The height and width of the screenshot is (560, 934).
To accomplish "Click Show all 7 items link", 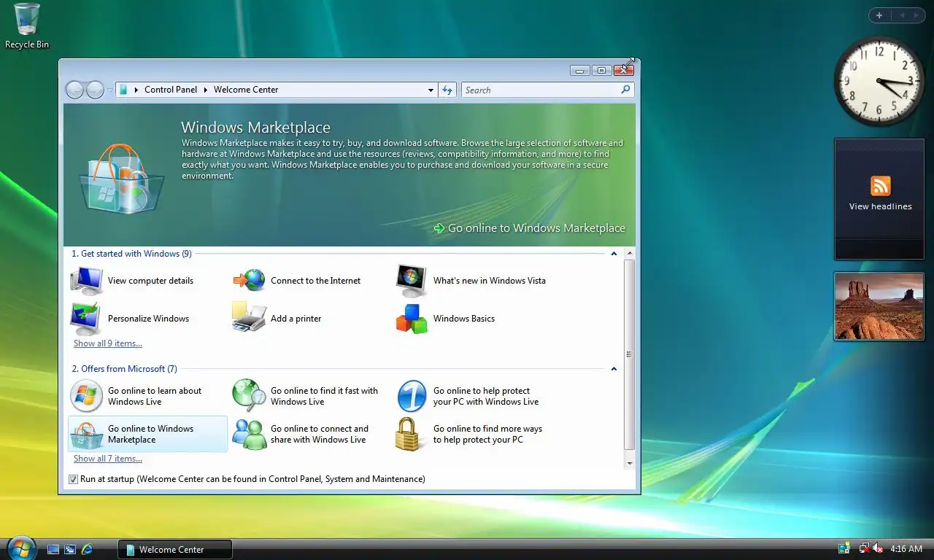I will [108, 459].
